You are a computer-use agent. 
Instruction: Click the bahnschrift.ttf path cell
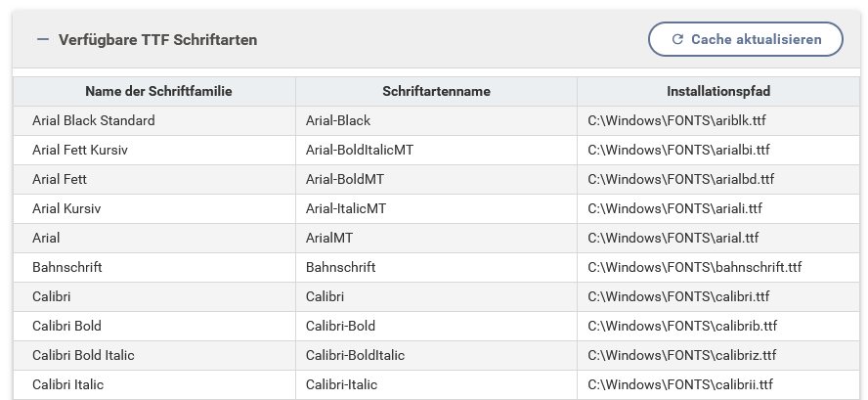point(694,267)
